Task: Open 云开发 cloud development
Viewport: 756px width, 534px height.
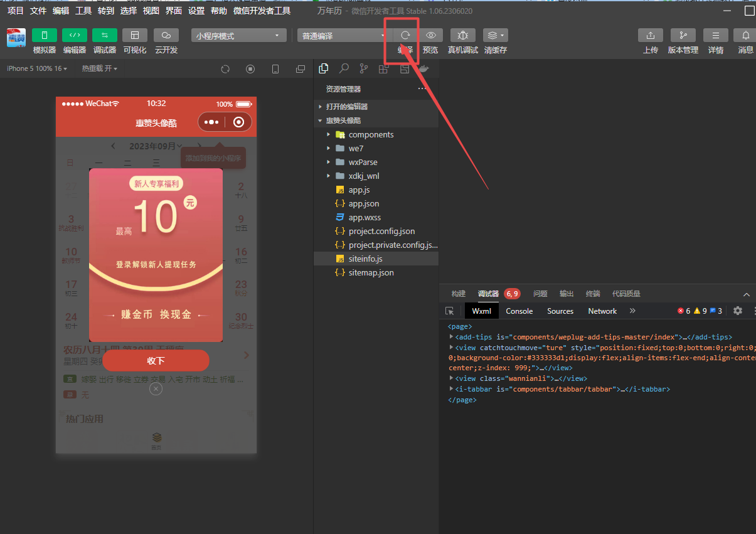Action: pos(166,35)
